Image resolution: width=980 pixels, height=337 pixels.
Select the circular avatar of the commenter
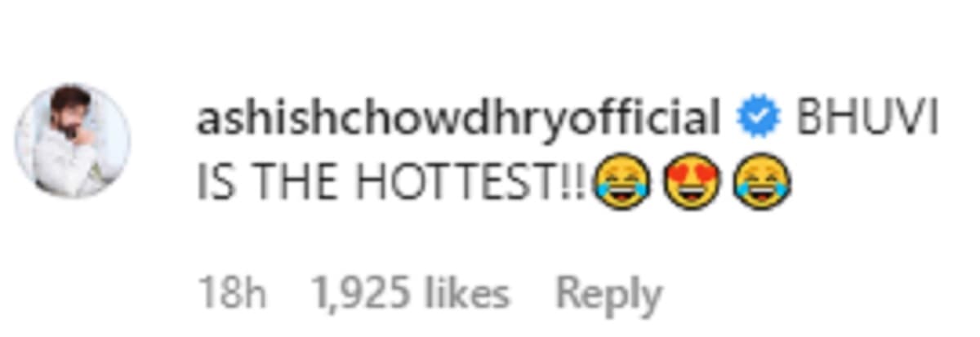coord(72,140)
